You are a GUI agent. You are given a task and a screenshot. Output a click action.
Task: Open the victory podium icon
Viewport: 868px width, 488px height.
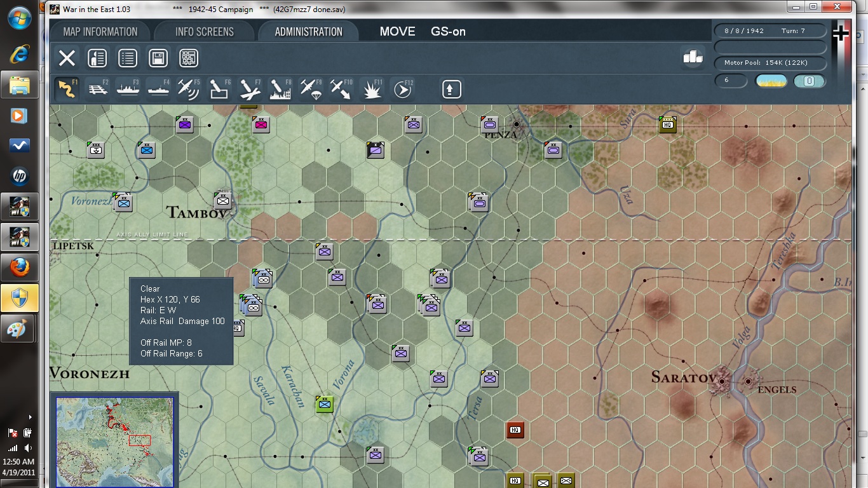coord(693,57)
